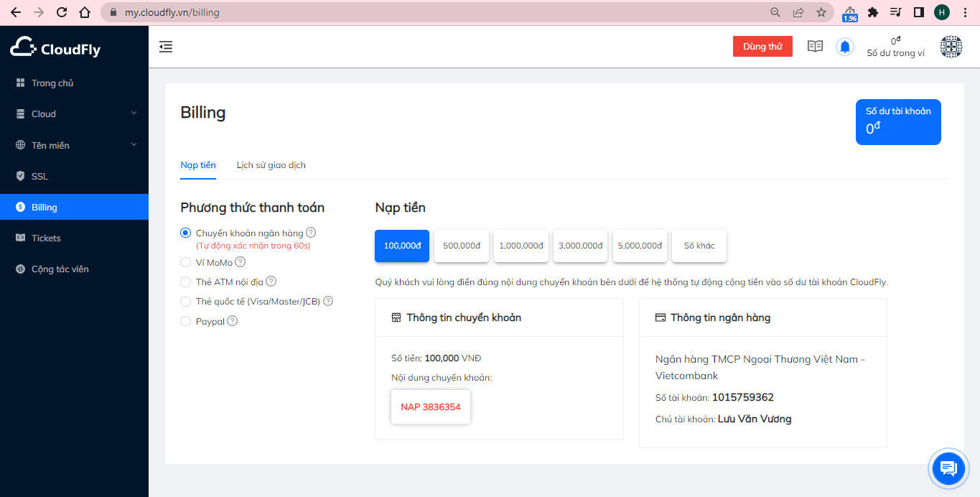This screenshot has width=980, height=497.
Task: Click the Cộng tác viên icon
Action: tap(20, 269)
